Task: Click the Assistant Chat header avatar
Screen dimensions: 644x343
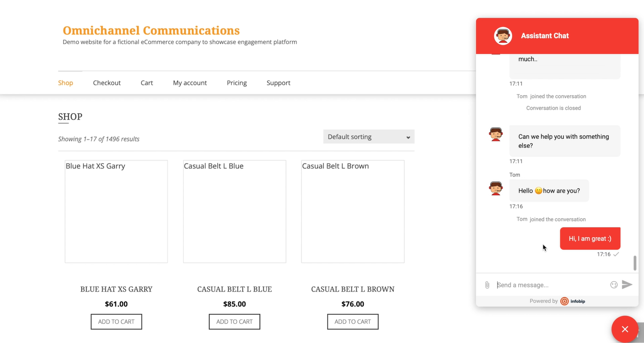Action: pyautogui.click(x=503, y=36)
